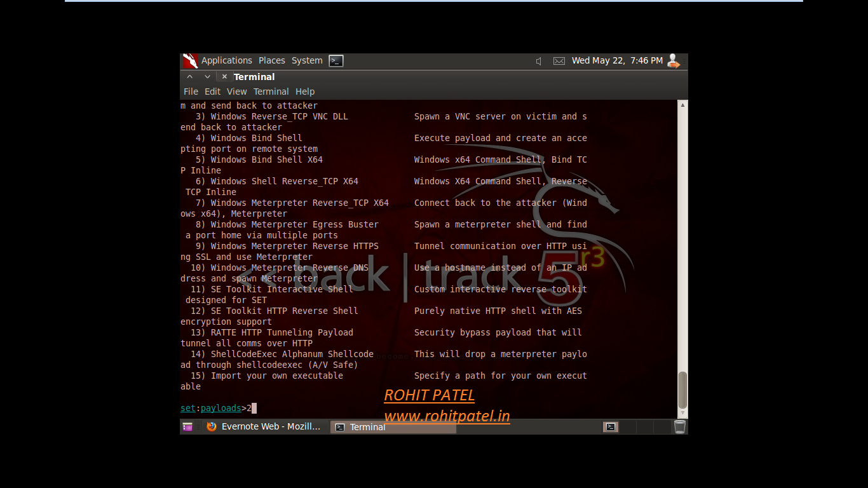Click '5) Windows Bind Shell X64' line

[x=259, y=159]
